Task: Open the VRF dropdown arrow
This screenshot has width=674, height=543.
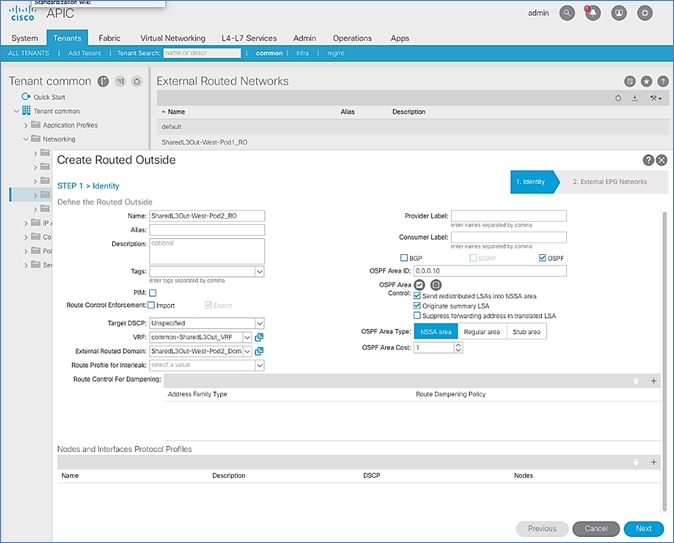Action: (x=247, y=337)
